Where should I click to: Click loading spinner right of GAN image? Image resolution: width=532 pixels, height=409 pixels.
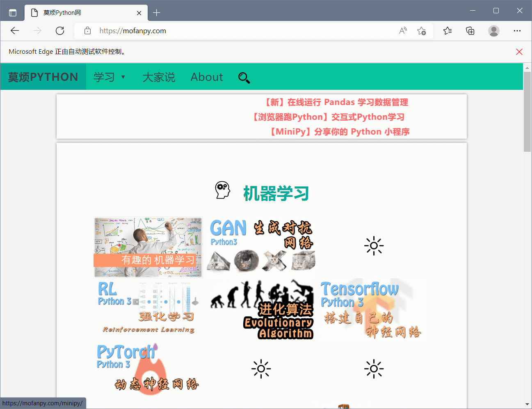click(374, 246)
